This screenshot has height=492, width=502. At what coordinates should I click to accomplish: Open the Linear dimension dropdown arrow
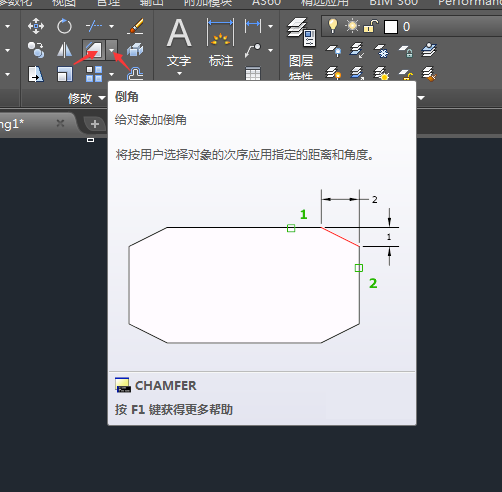[270, 26]
